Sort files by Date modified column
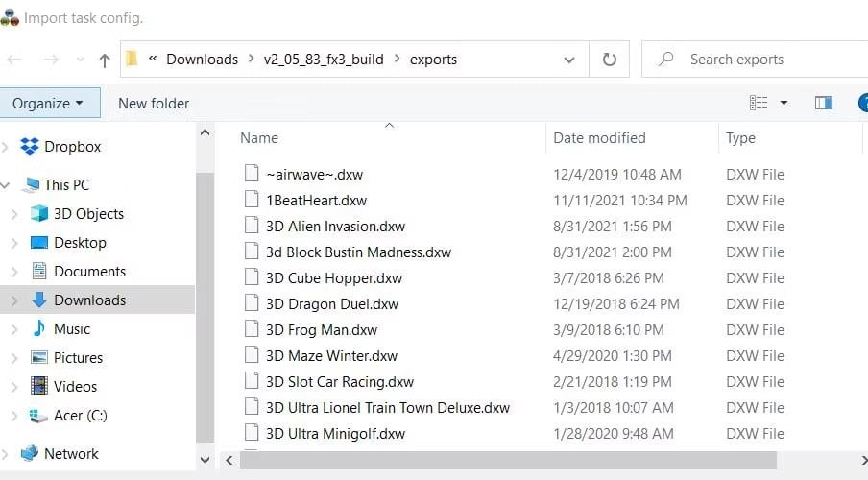The height and width of the screenshot is (480, 868). (599, 138)
